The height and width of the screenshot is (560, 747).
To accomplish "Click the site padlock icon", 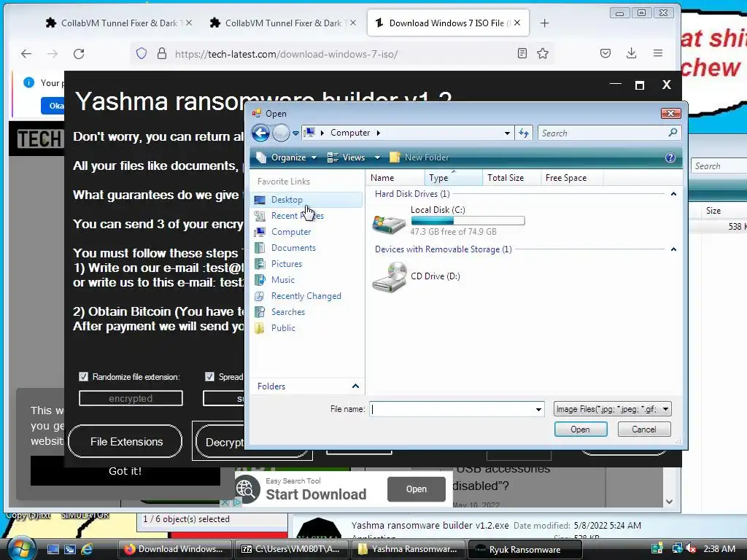I will pos(162,53).
